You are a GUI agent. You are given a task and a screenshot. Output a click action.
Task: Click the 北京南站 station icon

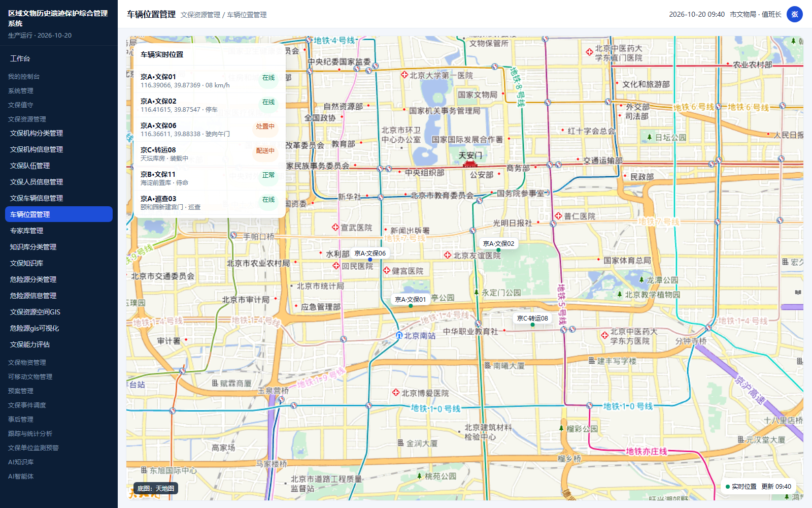(x=399, y=335)
